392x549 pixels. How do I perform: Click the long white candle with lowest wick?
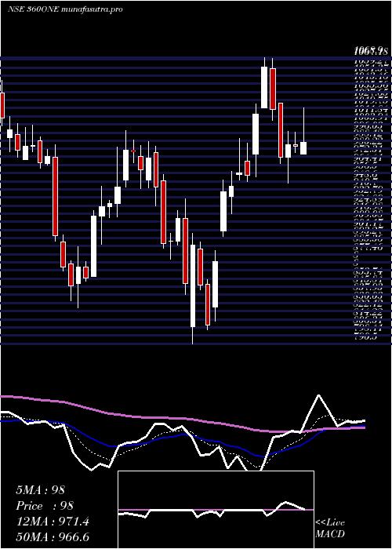(193, 285)
